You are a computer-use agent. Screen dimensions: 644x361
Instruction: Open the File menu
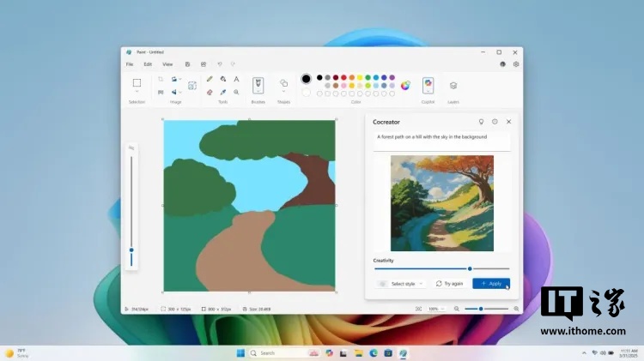130,64
